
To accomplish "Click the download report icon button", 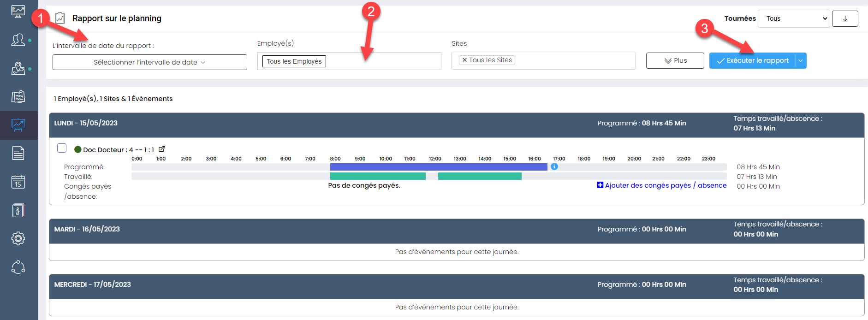I will point(845,19).
